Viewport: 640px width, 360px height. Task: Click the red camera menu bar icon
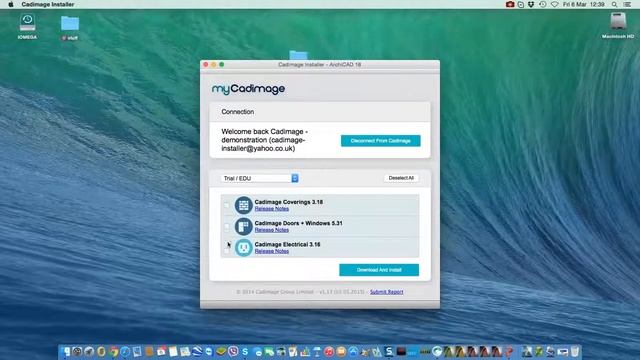point(510,4)
